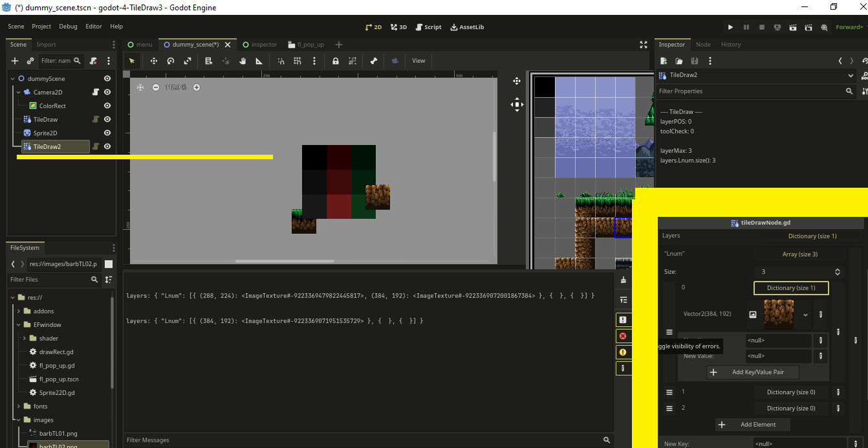Click the attach script icon in Scene dock
This screenshot has width=868, height=448.
point(93,61)
